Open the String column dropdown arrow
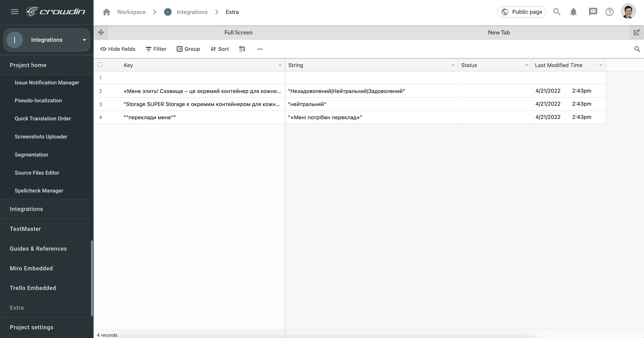644x338 pixels. click(453, 65)
